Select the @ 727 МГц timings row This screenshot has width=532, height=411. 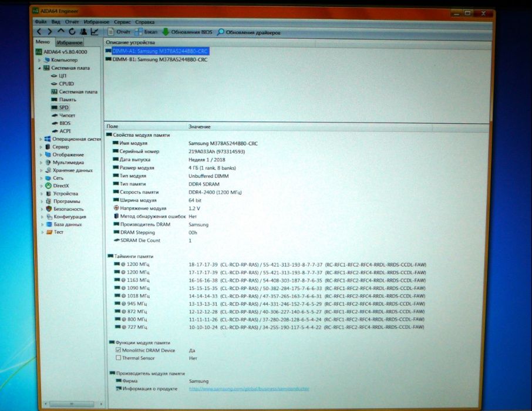269,327
